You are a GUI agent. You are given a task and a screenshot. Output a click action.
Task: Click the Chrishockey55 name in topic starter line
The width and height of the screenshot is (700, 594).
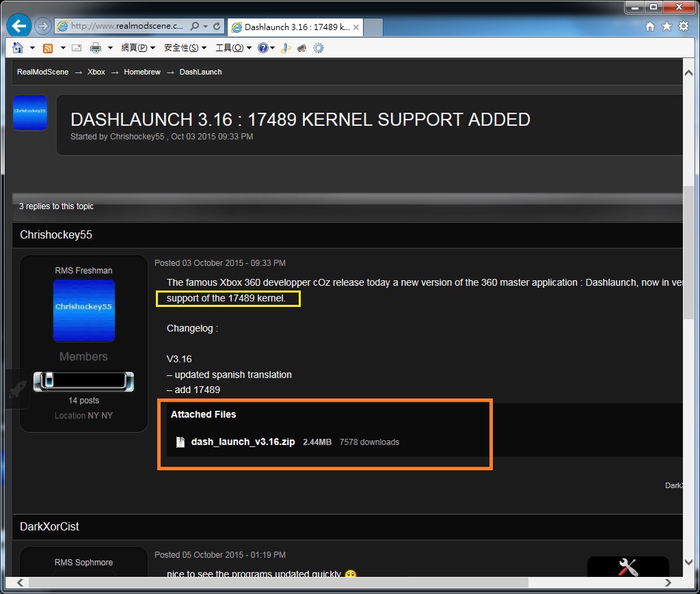137,137
